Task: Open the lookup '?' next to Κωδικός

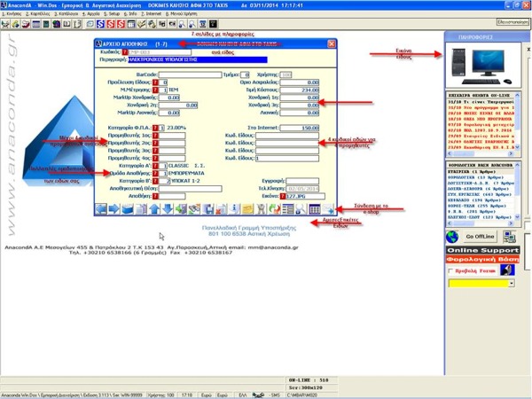Action: tap(125, 52)
